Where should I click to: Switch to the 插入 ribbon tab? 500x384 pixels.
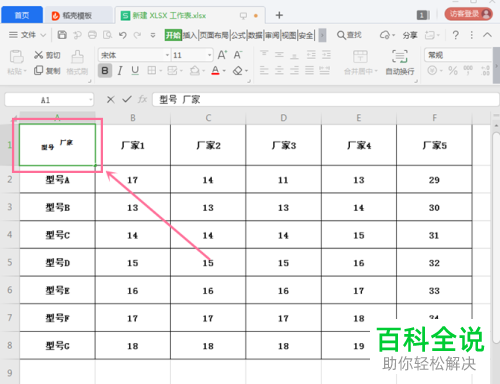tap(190, 35)
